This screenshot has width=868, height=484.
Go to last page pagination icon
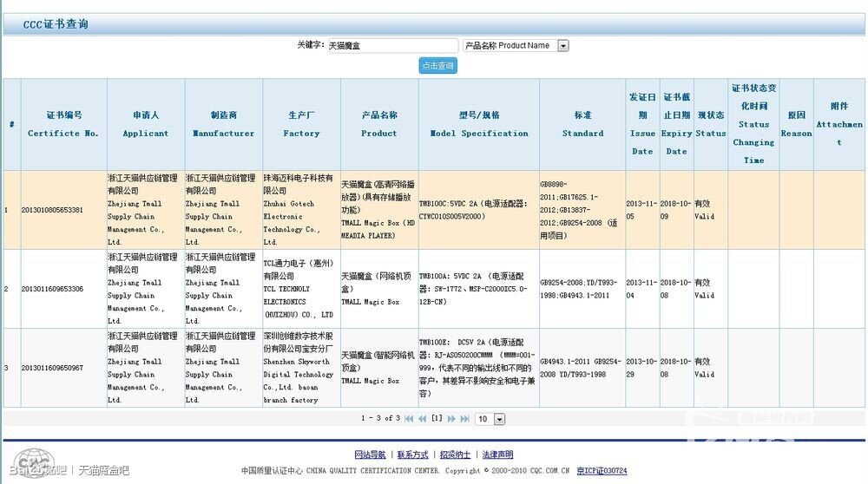tap(465, 419)
